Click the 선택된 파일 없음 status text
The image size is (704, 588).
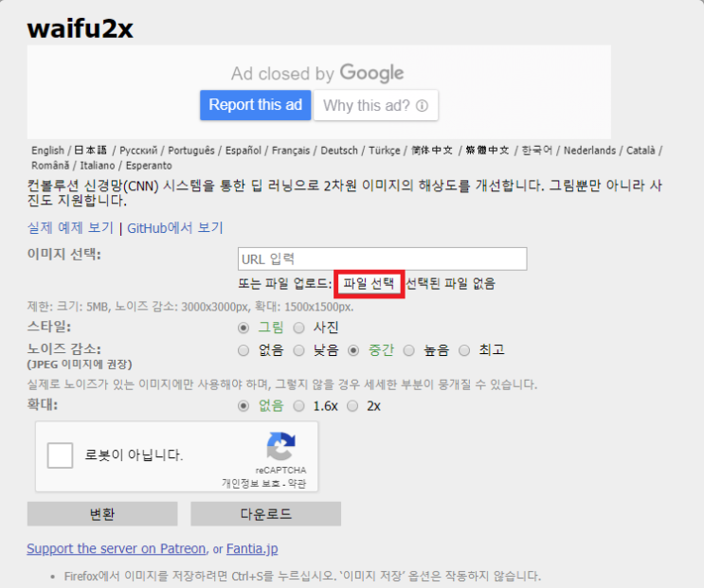click(450, 283)
